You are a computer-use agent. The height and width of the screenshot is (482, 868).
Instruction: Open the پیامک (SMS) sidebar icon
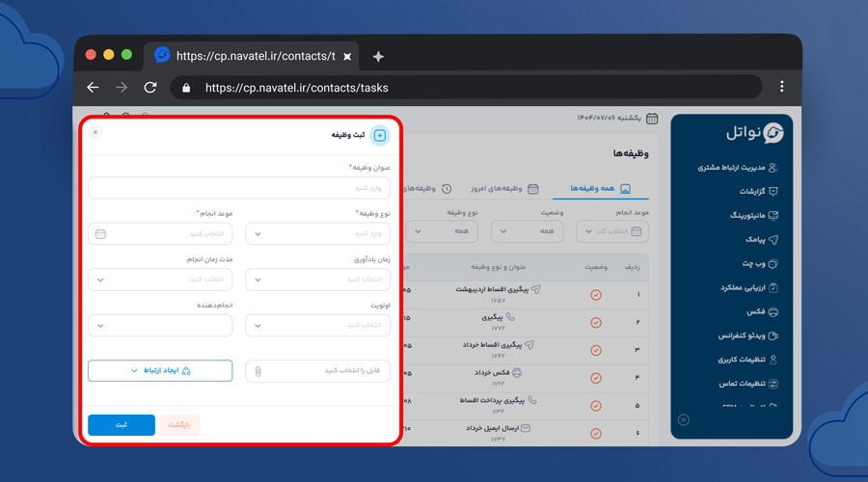tap(773, 240)
